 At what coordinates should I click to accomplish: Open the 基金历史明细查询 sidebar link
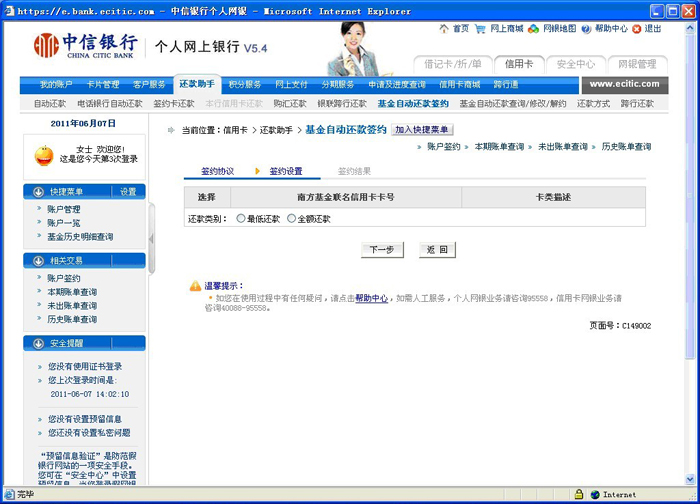pyautogui.click(x=80, y=237)
